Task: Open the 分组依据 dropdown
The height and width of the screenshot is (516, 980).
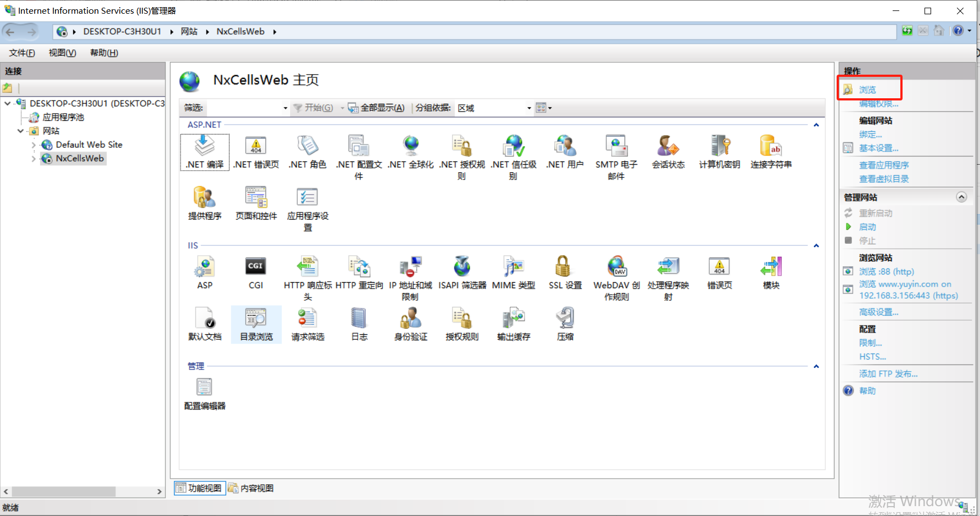Action: click(x=528, y=108)
